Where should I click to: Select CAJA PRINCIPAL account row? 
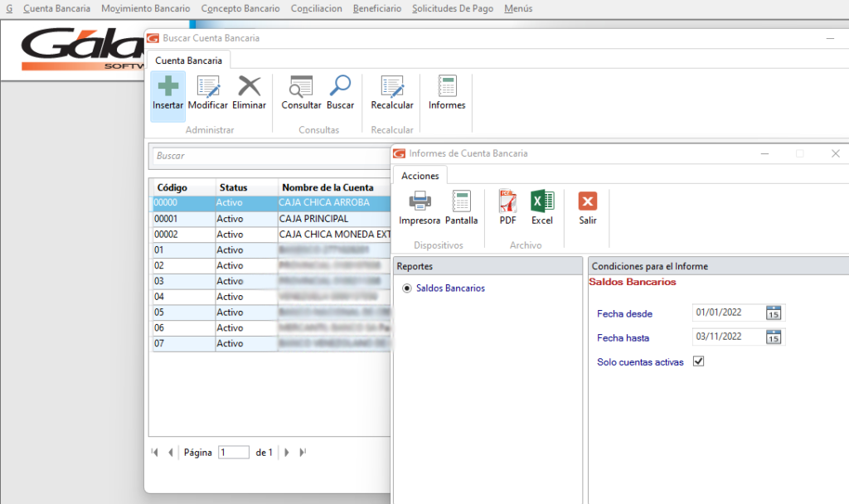(313, 219)
